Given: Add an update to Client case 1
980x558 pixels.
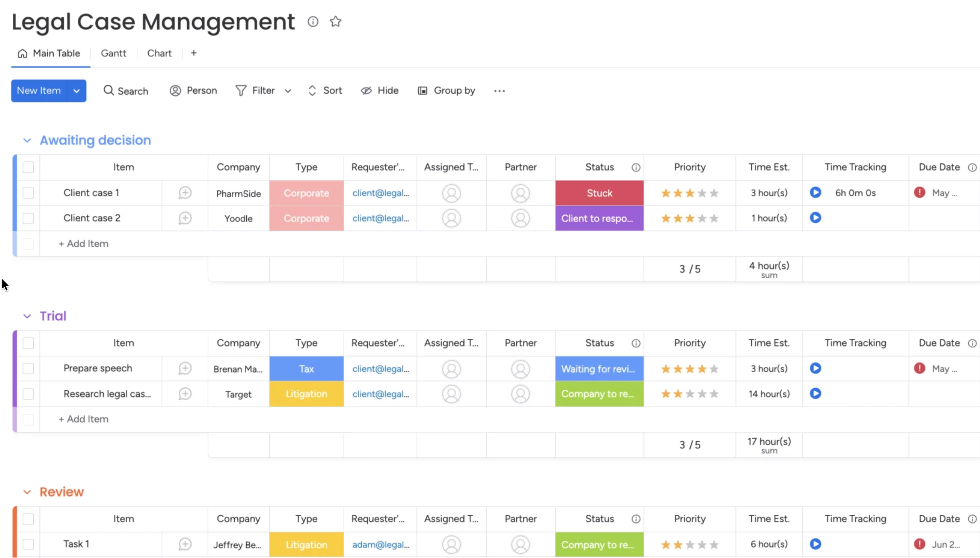Looking at the screenshot, I should [185, 193].
